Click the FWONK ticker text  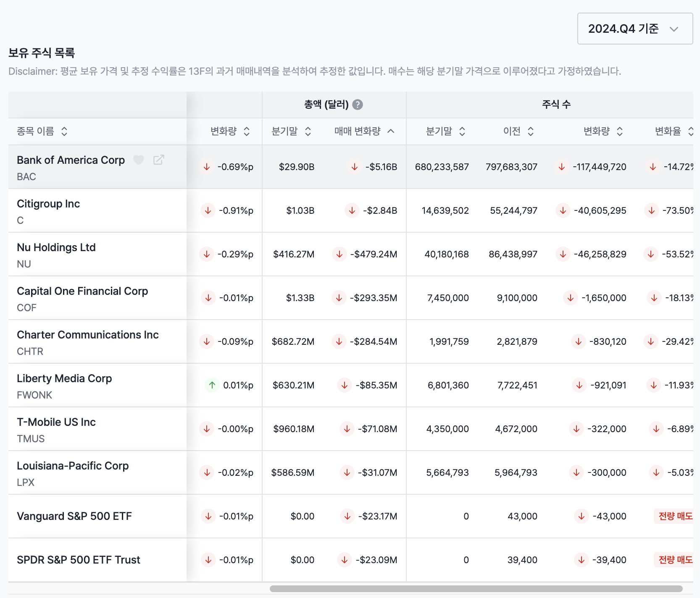pos(34,395)
